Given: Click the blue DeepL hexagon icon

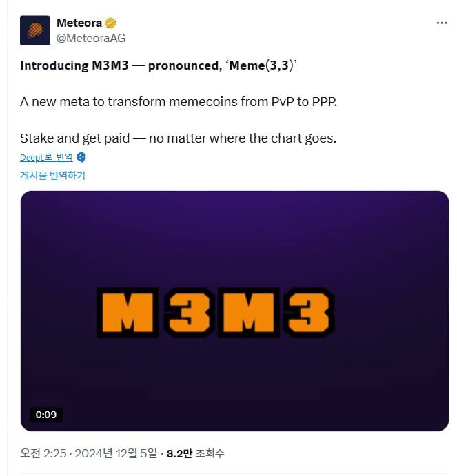Looking at the screenshot, I should tap(81, 157).
